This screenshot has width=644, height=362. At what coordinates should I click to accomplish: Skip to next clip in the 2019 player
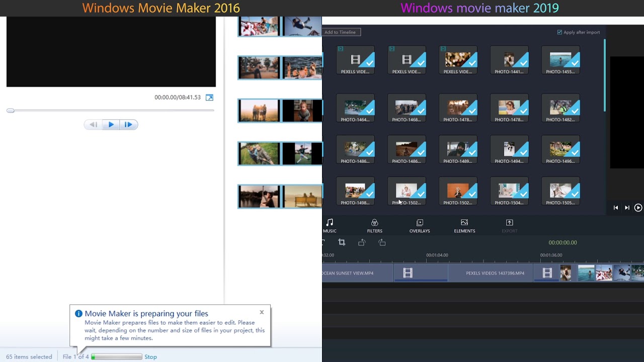tap(627, 208)
